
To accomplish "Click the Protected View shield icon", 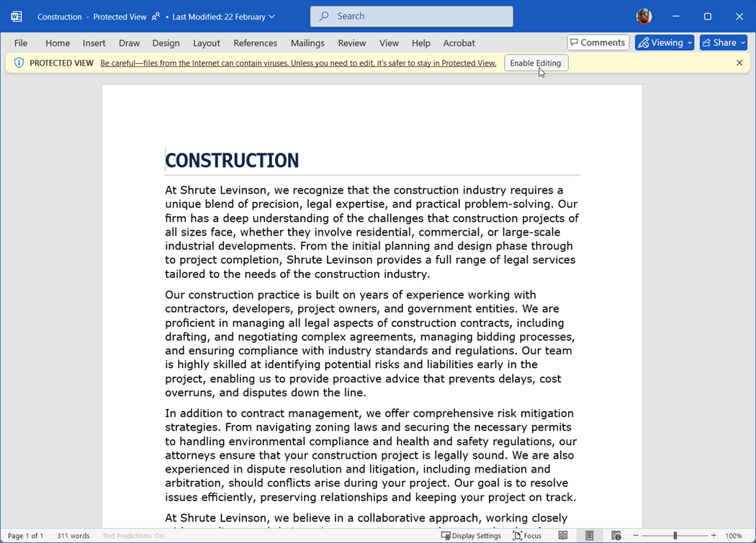I will 19,63.
